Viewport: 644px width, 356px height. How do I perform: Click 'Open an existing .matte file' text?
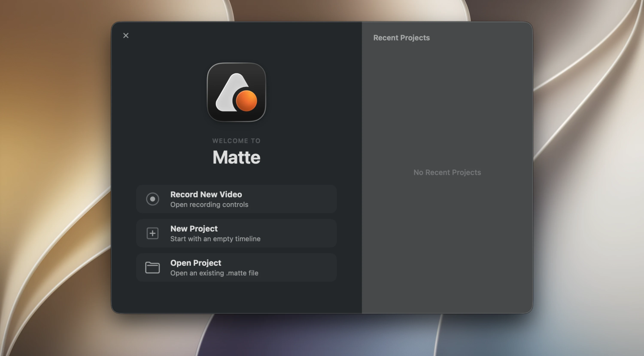tap(214, 273)
